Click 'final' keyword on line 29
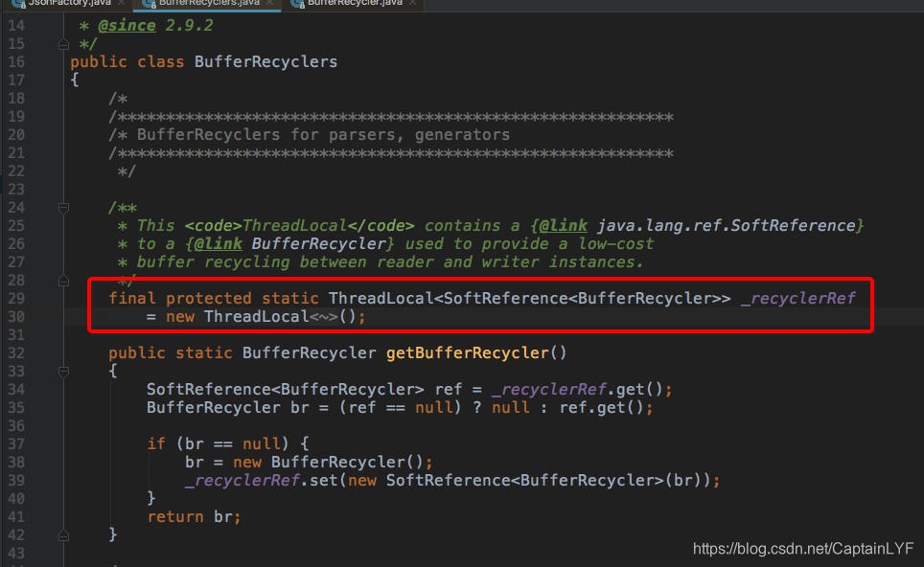Viewport: 924px width, 567px height. pyautogui.click(x=132, y=299)
